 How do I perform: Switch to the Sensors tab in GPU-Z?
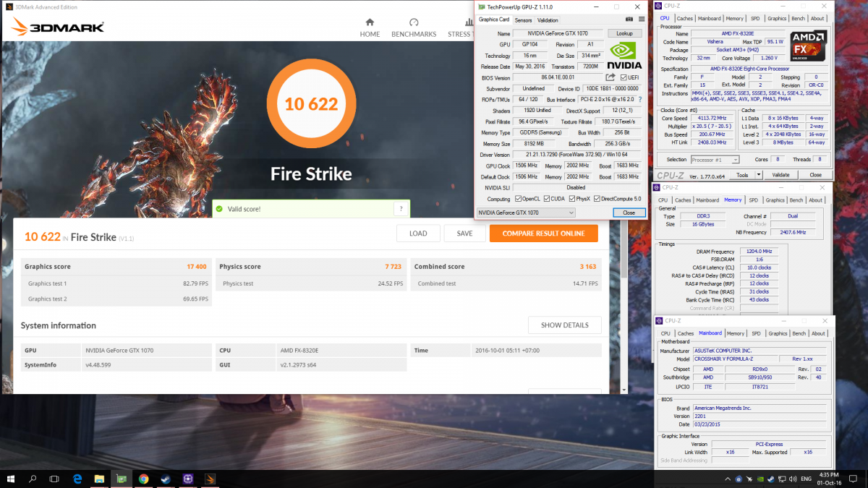pyautogui.click(x=523, y=20)
